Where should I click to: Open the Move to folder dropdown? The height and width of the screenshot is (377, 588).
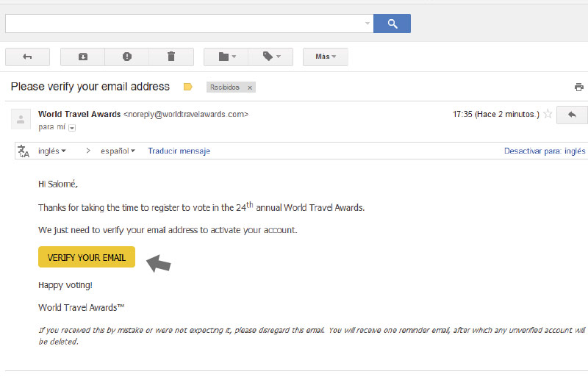(226, 57)
